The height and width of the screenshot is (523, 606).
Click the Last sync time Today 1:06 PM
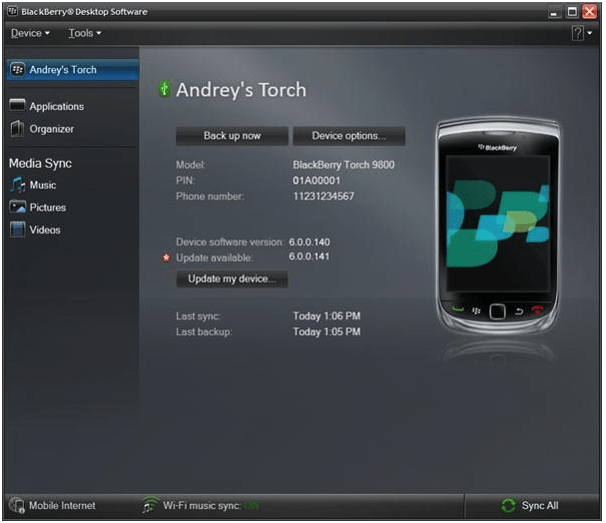pos(327,316)
